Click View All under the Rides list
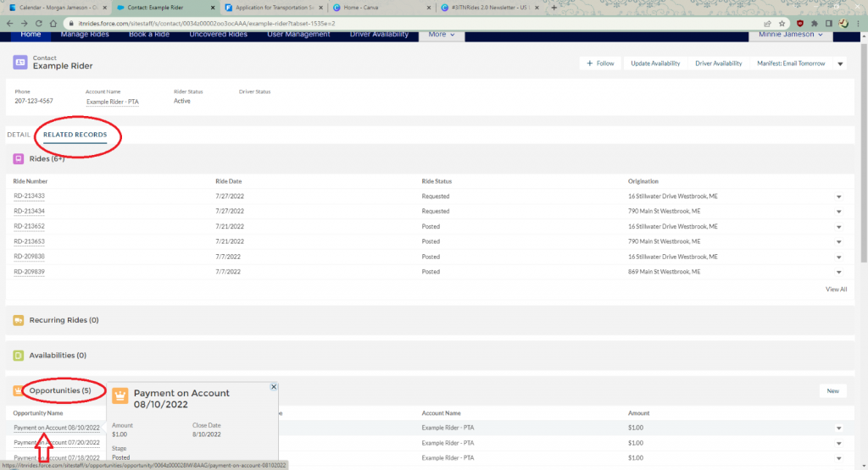This screenshot has height=470, width=868. (836, 290)
